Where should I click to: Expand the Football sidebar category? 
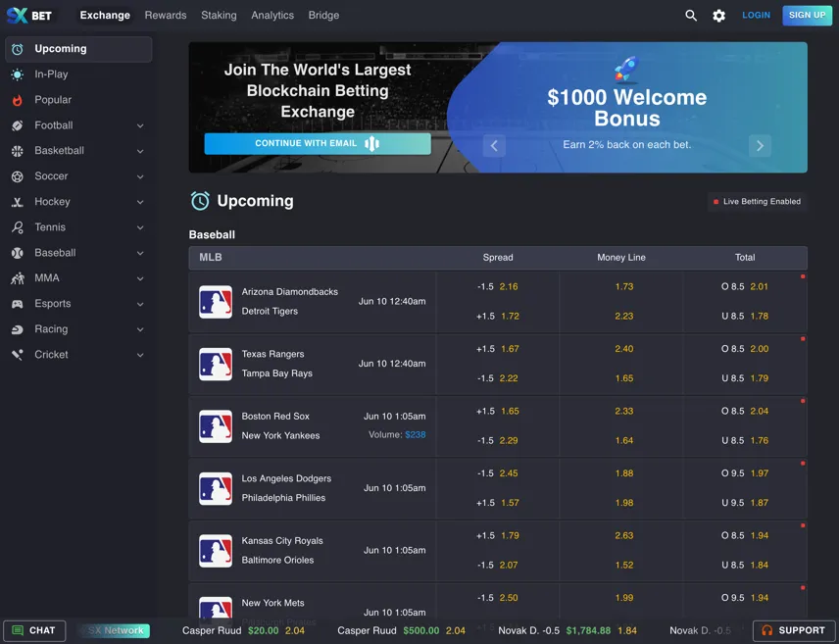(x=140, y=125)
